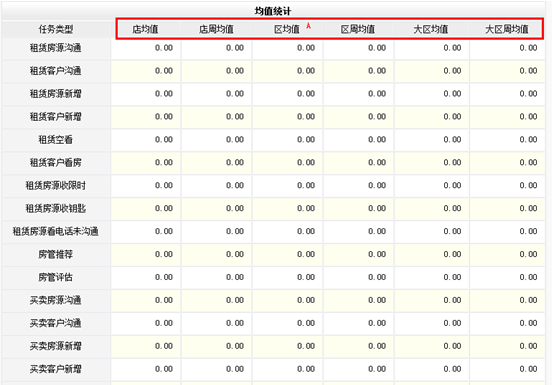This screenshot has width=552, height=385.
Task: Click the 租赁空看 row label
Action: (x=56, y=140)
